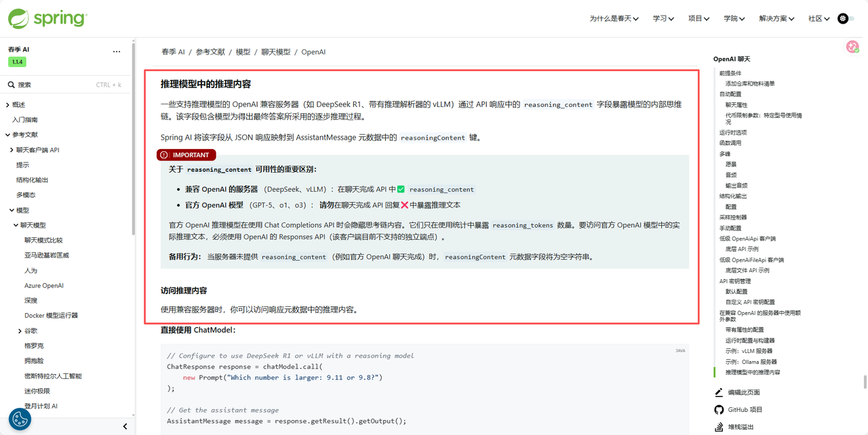This screenshot has height=435, width=868.
Task: Click the left sidebar scrollbar
Action: point(134,139)
